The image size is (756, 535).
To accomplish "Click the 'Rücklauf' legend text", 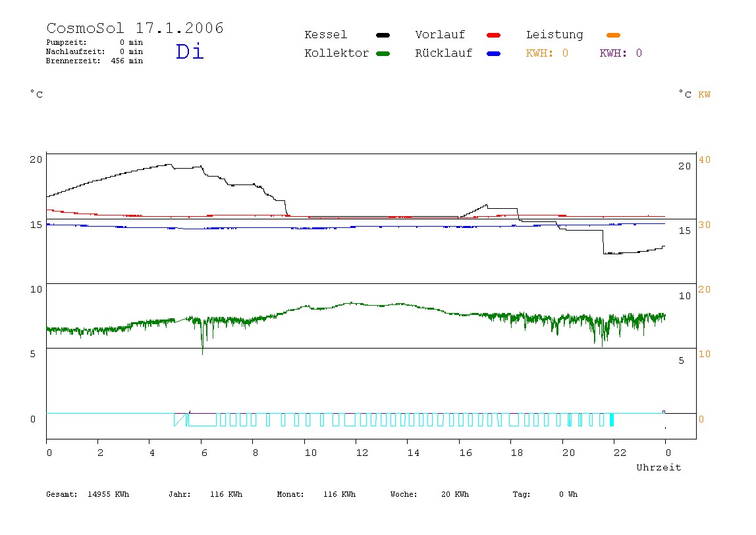I will 444,53.
